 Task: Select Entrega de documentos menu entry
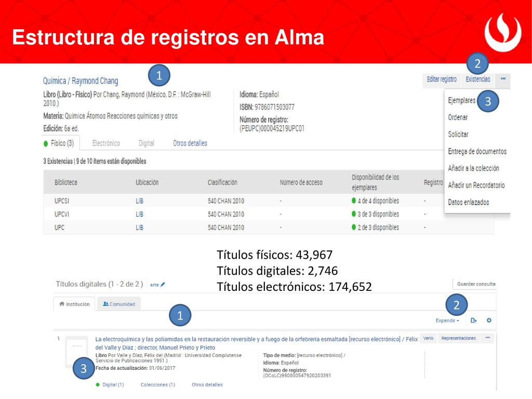tap(477, 151)
